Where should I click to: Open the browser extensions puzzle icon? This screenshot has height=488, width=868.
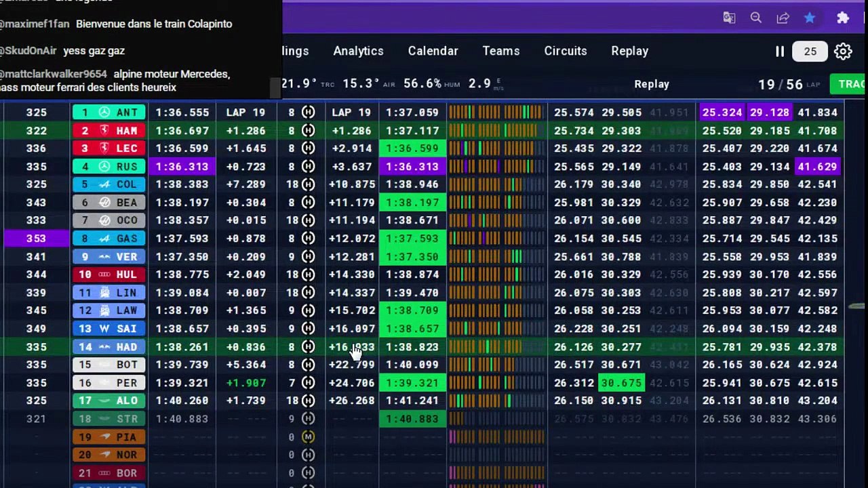843,18
